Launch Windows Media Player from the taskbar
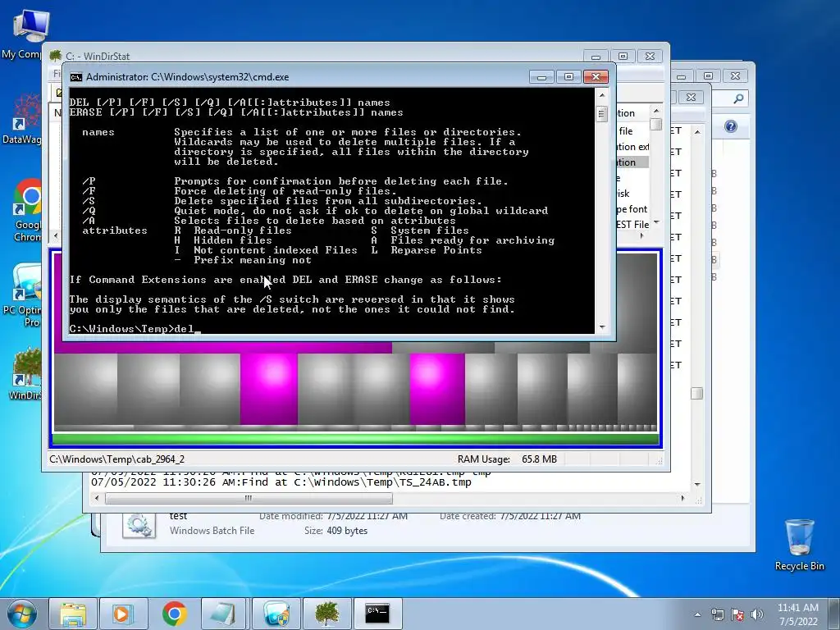Viewport: 840px width, 630px height. click(123, 614)
